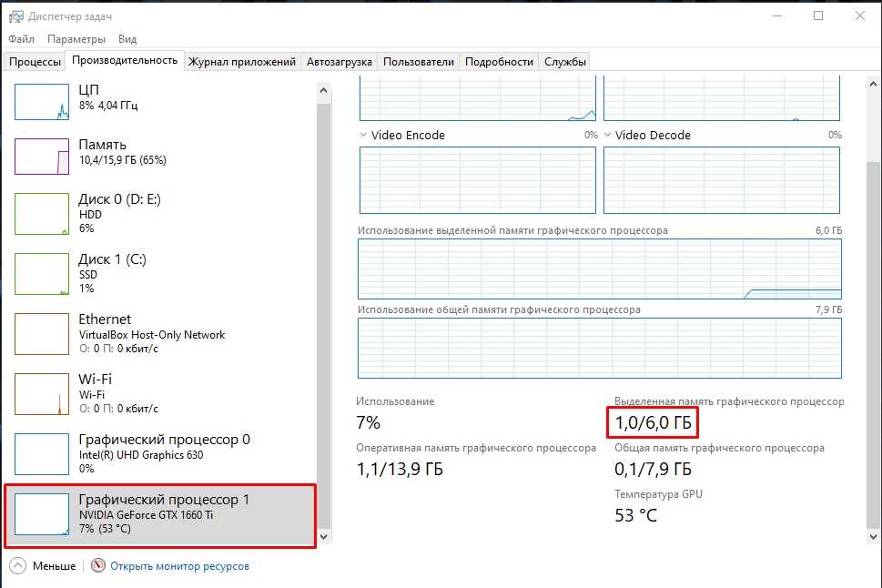Select the ЦП mini graph thumbnail

(42, 102)
